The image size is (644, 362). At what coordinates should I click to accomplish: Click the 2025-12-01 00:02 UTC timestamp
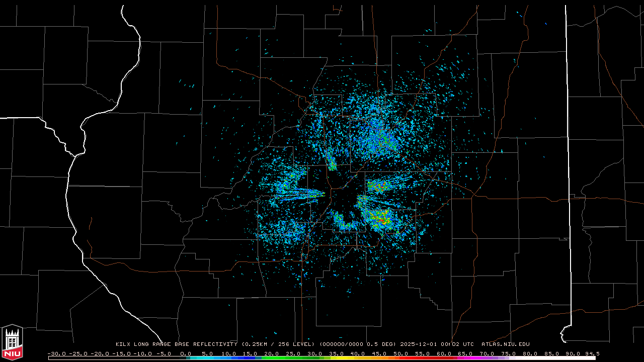(437, 344)
